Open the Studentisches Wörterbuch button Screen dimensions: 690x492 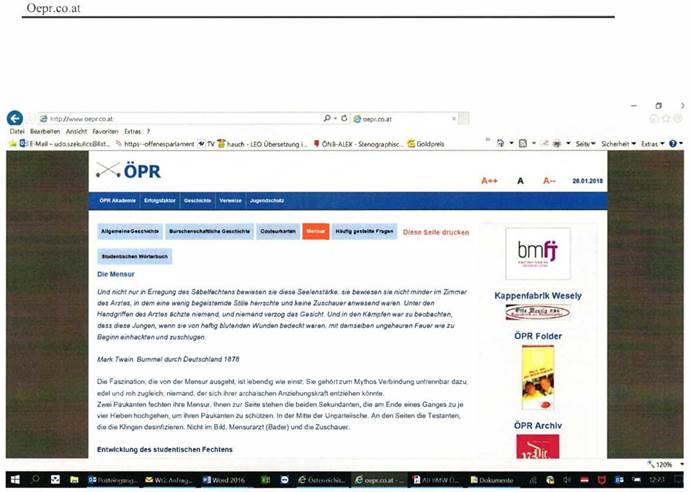pos(134,256)
